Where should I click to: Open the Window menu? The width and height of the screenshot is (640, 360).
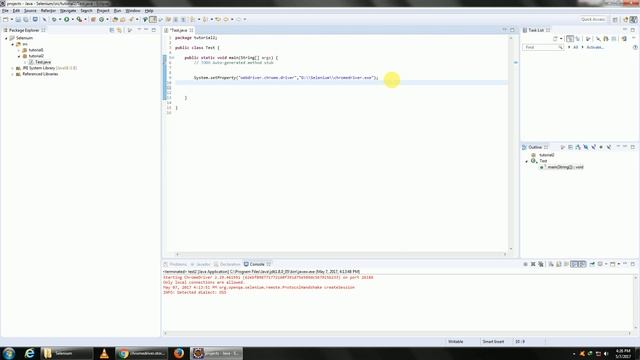coord(133,11)
